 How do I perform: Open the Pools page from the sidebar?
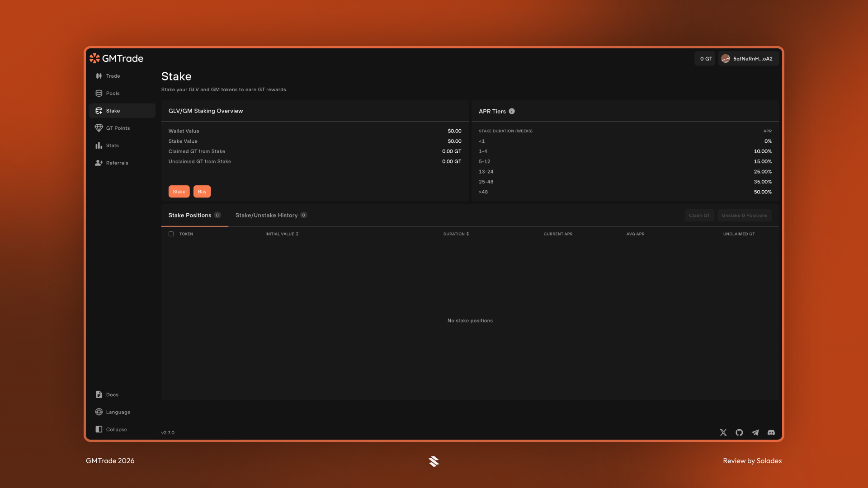click(122, 94)
